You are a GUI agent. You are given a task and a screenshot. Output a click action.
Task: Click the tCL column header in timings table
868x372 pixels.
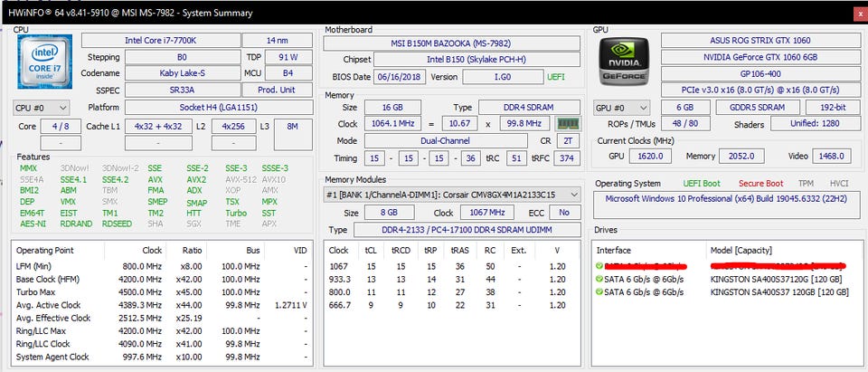[x=371, y=251]
